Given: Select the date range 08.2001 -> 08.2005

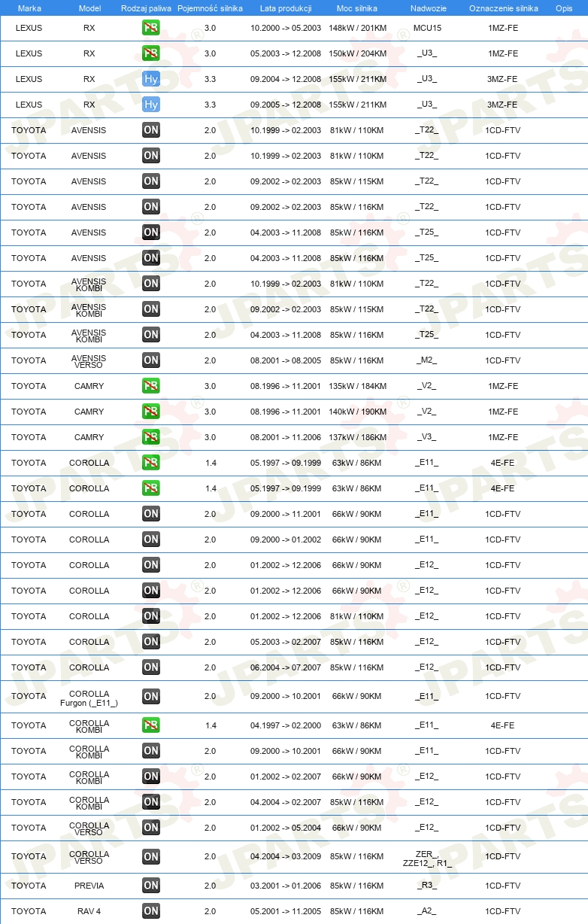Looking at the screenshot, I should point(286,360).
